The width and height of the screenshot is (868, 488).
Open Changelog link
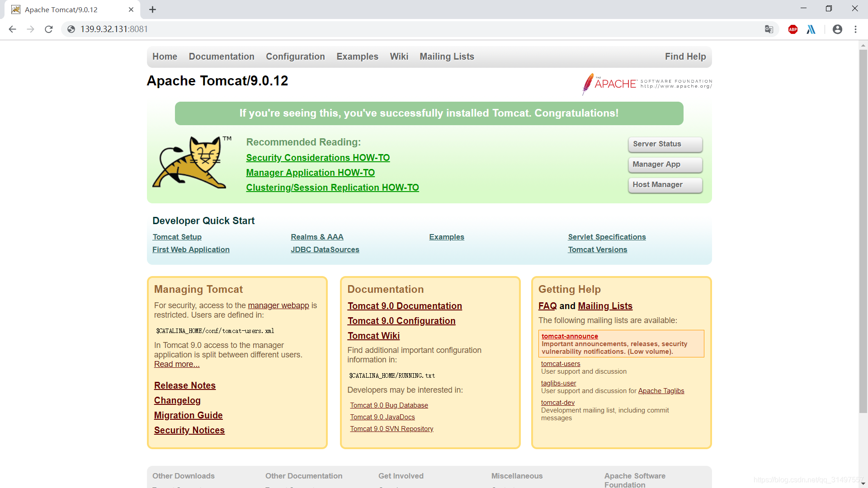click(177, 400)
